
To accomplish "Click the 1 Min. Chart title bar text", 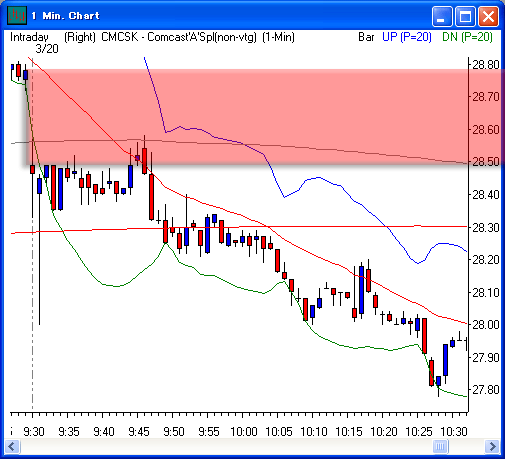I will (x=65, y=16).
